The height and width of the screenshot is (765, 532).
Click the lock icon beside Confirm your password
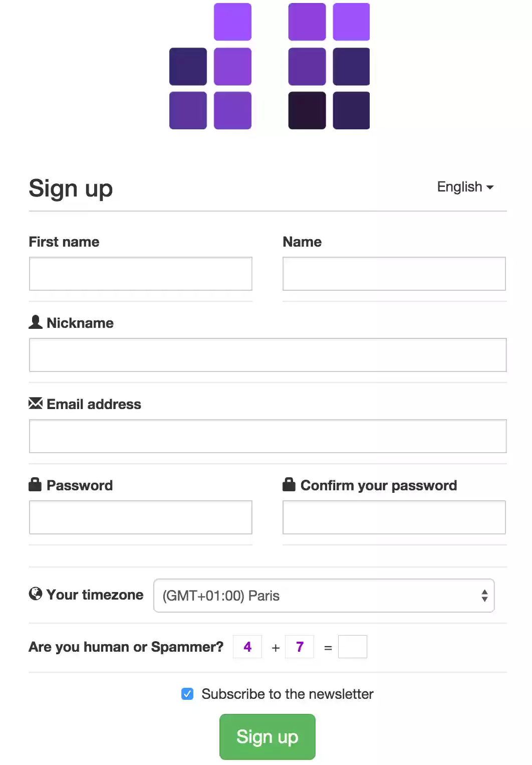pos(289,484)
